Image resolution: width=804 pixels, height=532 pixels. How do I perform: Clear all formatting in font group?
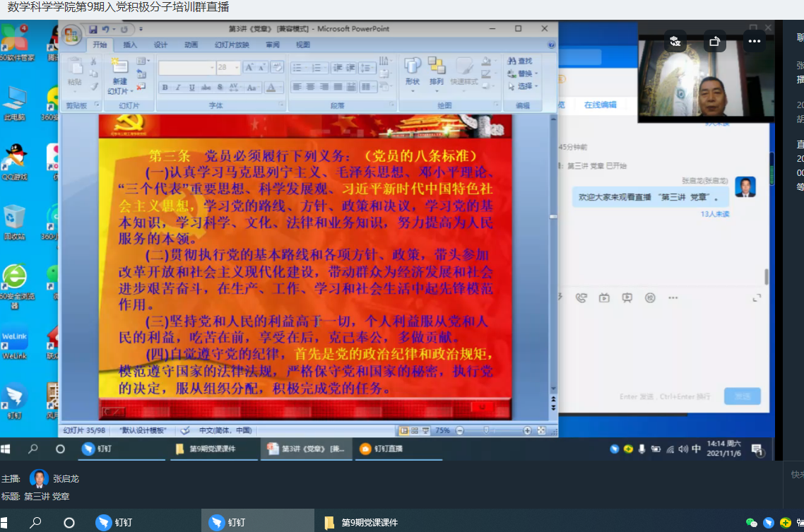(x=277, y=67)
